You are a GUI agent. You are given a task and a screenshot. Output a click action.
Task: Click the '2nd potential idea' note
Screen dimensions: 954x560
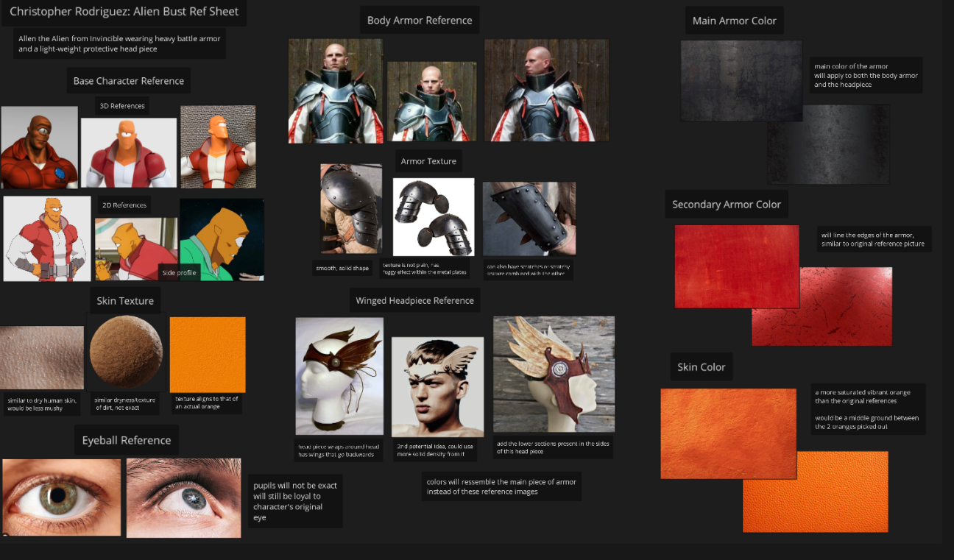click(x=436, y=450)
